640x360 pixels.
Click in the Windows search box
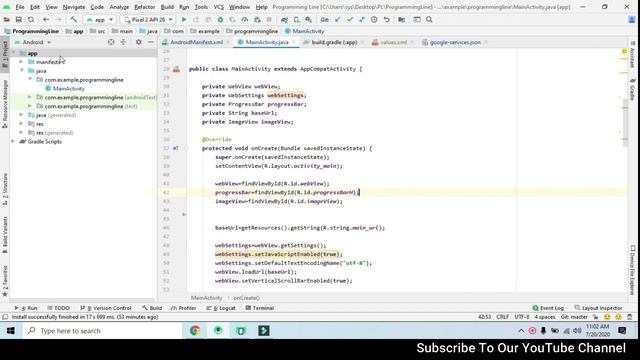[x=102, y=331]
